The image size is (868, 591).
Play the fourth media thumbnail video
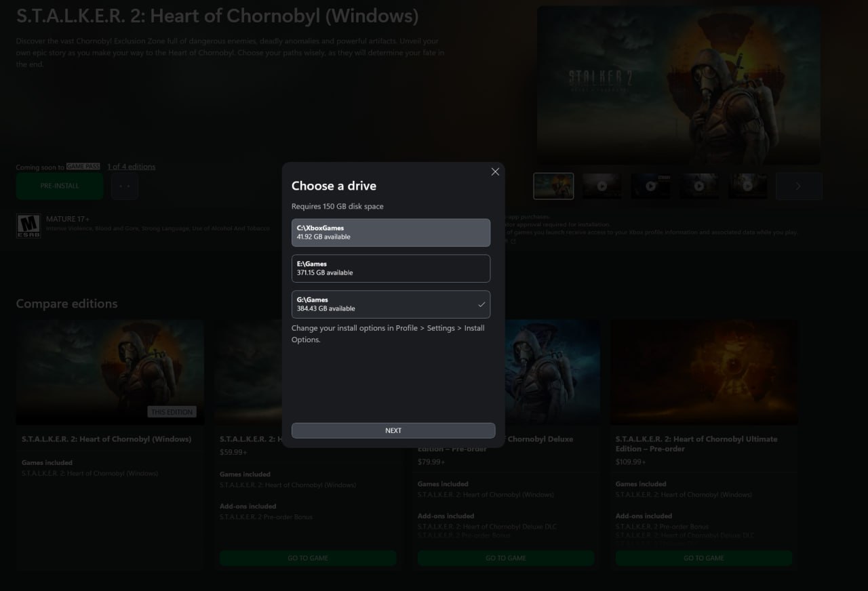click(699, 186)
